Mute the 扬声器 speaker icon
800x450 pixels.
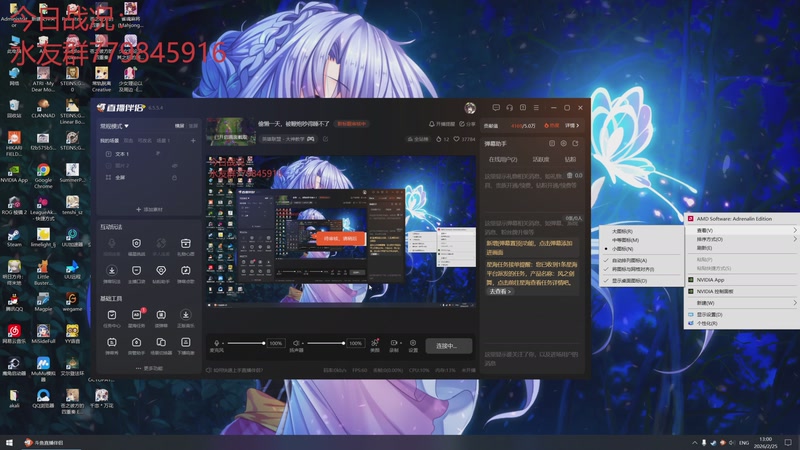(295, 343)
